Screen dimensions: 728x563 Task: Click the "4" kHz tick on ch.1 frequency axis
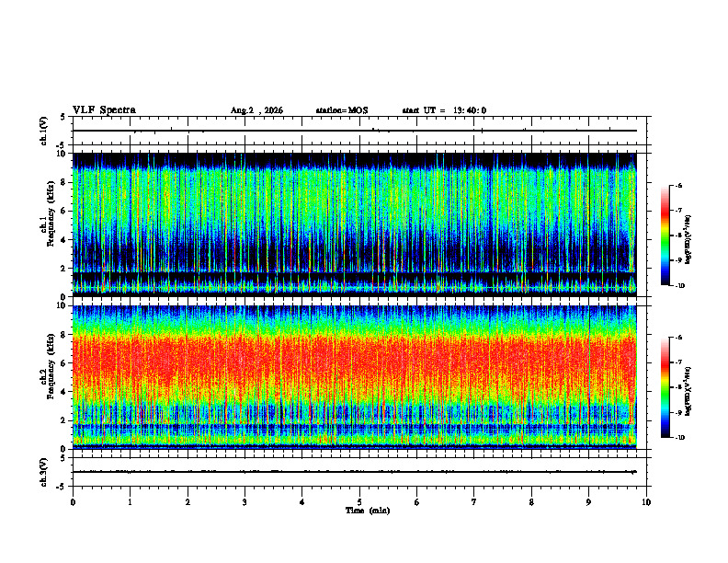[64, 240]
